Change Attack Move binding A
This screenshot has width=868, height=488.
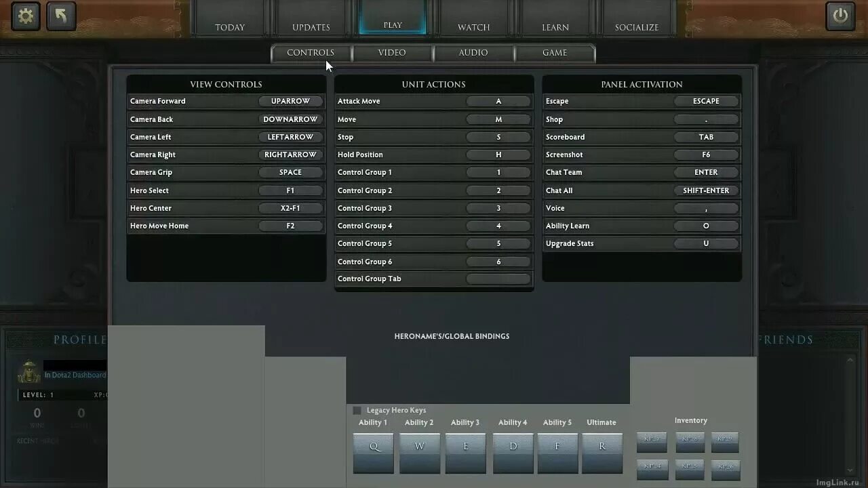(498, 101)
